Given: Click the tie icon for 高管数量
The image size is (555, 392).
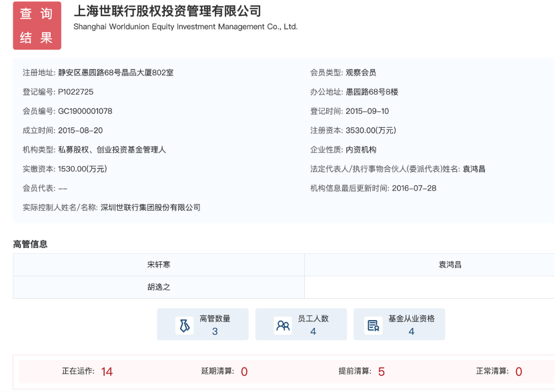Looking at the screenshot, I should pos(184,325).
